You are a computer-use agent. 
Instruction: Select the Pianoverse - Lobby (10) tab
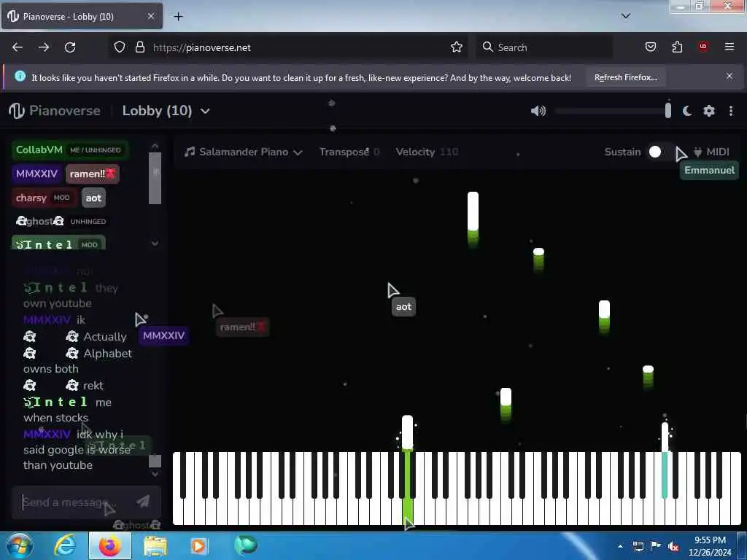[82, 16]
